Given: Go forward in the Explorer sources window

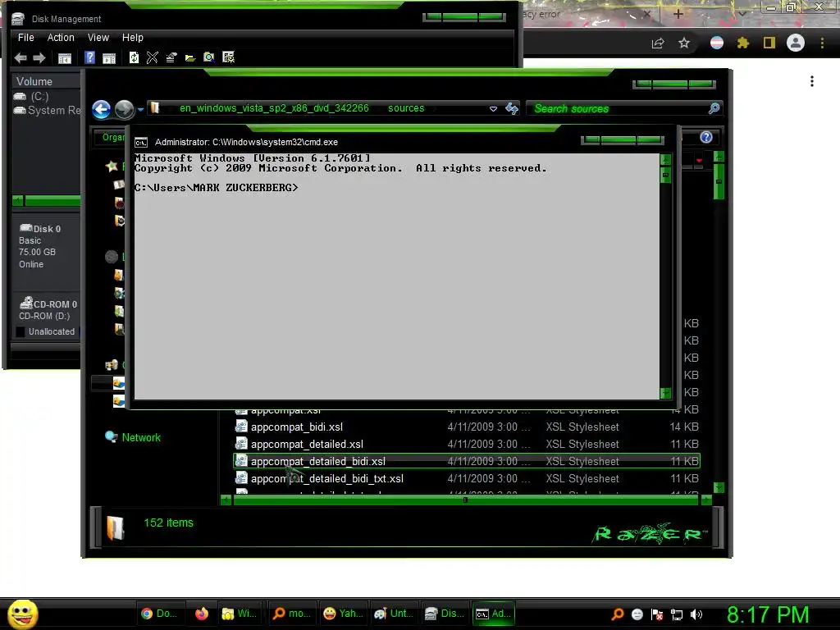Looking at the screenshot, I should tap(125, 109).
